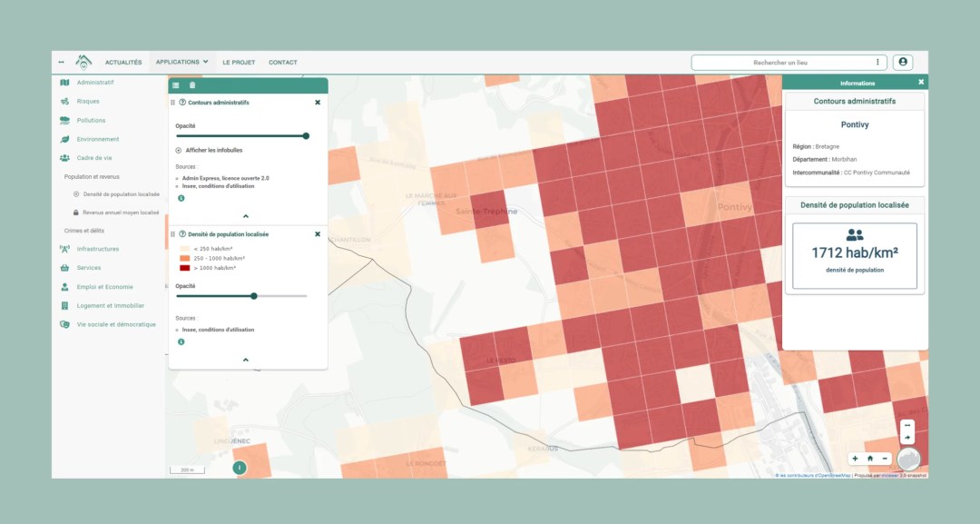Viewport: 980px width, 524px height.
Task: Open Insee link under Contours administratifs
Action: click(x=218, y=186)
